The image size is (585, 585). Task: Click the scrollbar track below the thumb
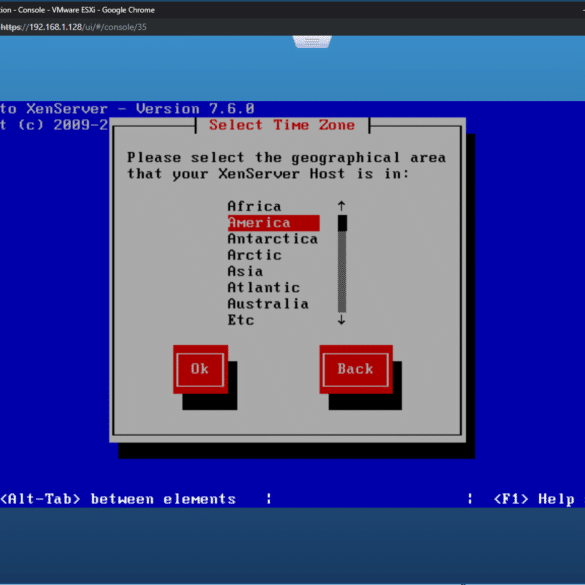tap(342, 272)
